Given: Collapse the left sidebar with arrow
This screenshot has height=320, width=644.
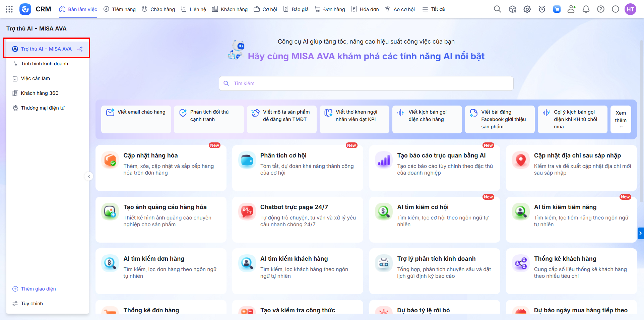Looking at the screenshot, I should (89, 176).
